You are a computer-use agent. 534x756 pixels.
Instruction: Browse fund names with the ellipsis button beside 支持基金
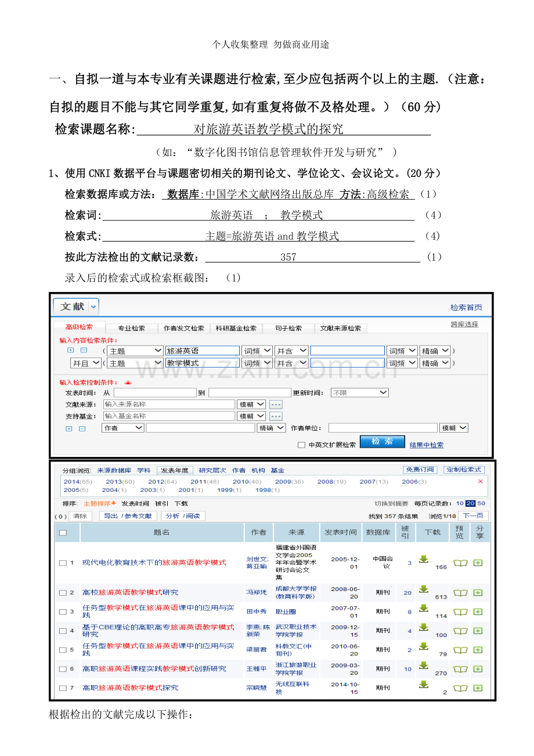(x=276, y=416)
